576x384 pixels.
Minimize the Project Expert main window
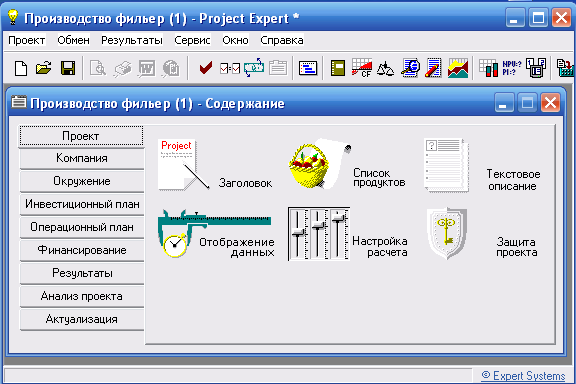pyautogui.click(x=515, y=18)
